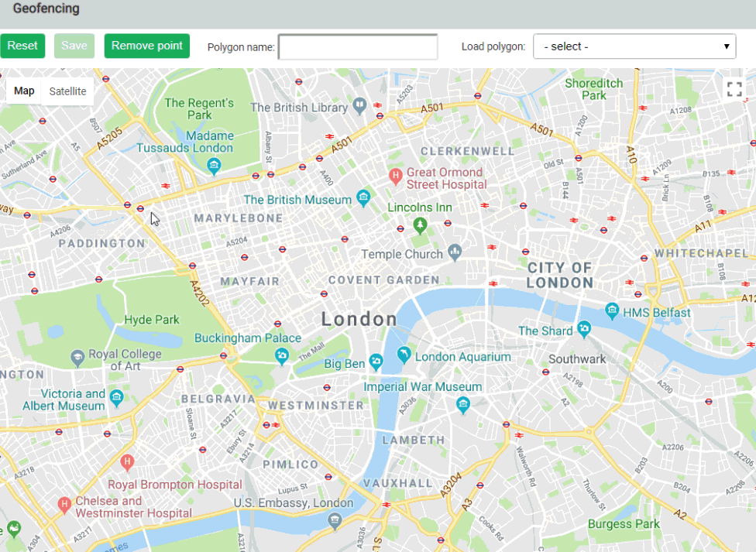This screenshot has height=552, width=756.
Task: Toggle fullscreen view of the map
Action: point(734,88)
